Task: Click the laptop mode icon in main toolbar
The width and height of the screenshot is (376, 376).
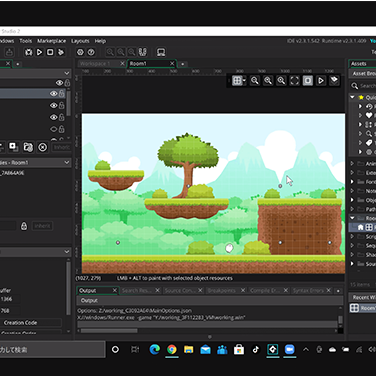Action: (161, 52)
